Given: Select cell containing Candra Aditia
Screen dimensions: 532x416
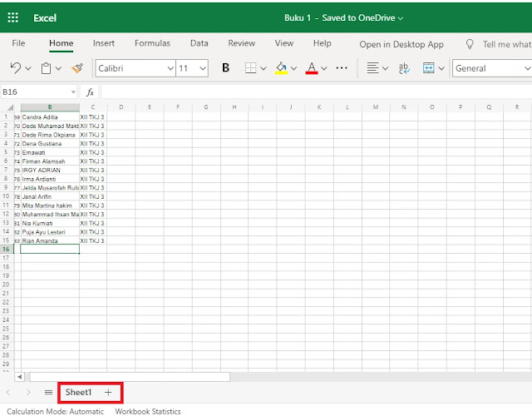Looking at the screenshot, I should [x=50, y=117].
